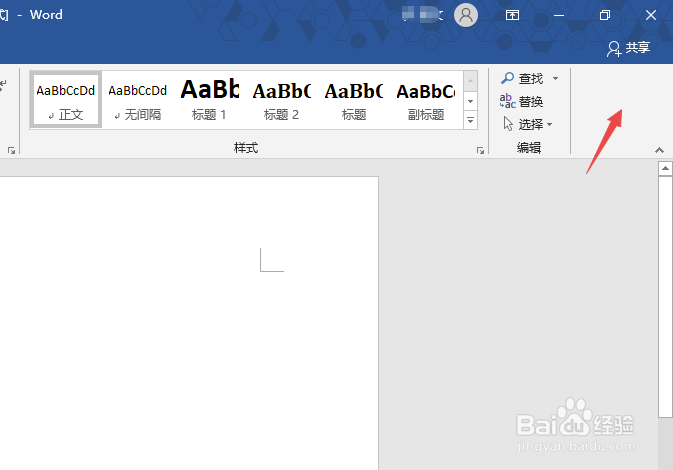Collapse the ribbon with the chevron
This screenshot has height=470, width=673.
tap(659, 150)
